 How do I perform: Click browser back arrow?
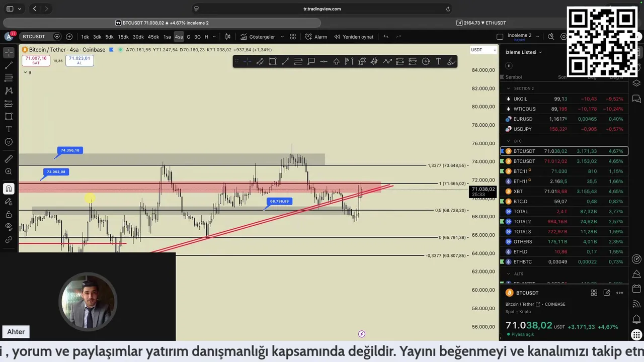34,9
